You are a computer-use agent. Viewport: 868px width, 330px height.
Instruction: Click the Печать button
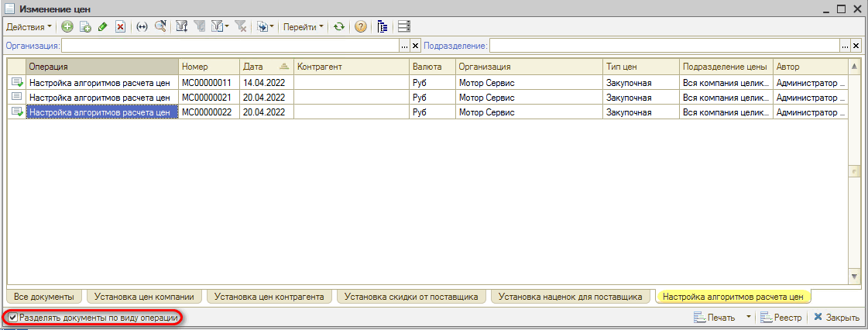click(x=714, y=318)
